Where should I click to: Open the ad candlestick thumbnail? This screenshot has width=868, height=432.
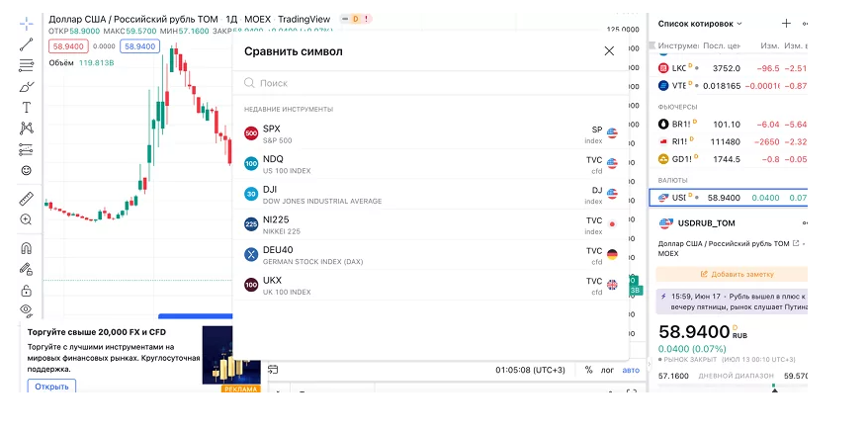pyautogui.click(x=231, y=355)
